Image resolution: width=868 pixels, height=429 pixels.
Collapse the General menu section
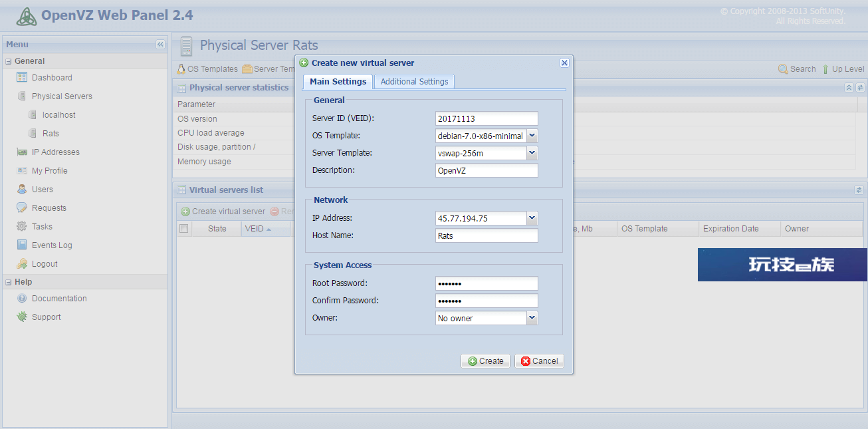[x=9, y=61]
